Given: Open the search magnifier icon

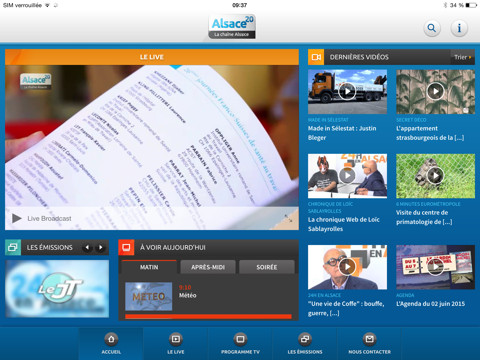Looking at the screenshot, I should [432, 28].
